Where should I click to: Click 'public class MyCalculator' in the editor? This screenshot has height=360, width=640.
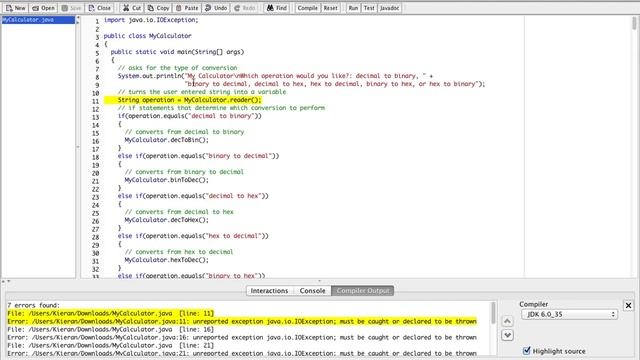coord(147,36)
